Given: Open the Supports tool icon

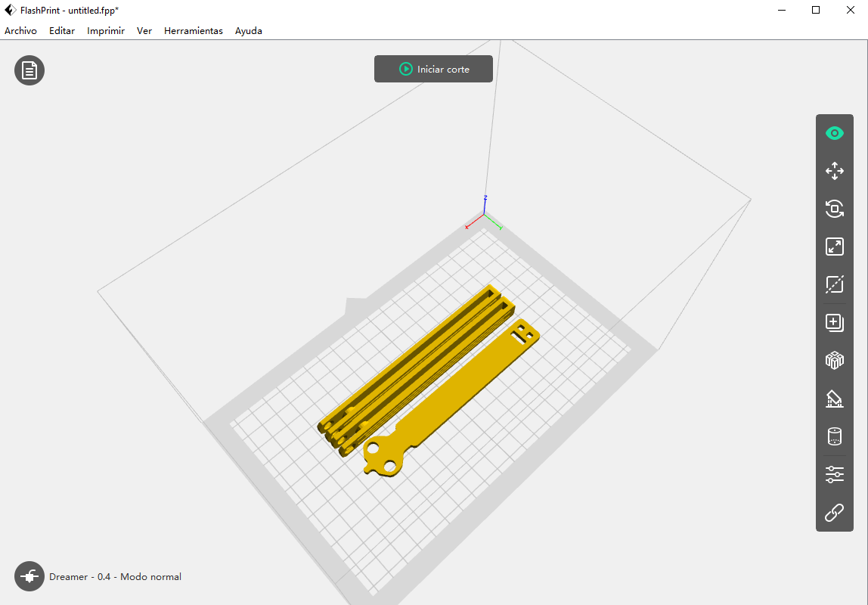Looking at the screenshot, I should coord(834,399).
